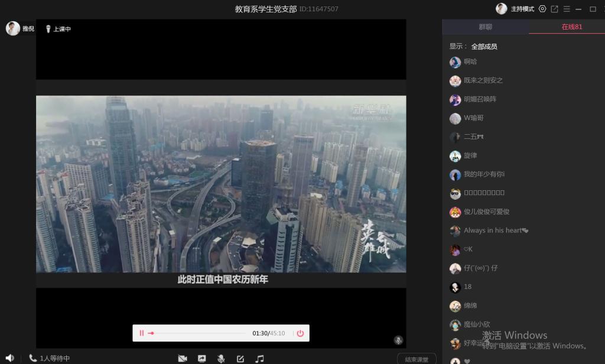Image resolution: width=605 pixels, height=364 pixels.
Task: Click the 结束课堂 button
Action: click(417, 359)
